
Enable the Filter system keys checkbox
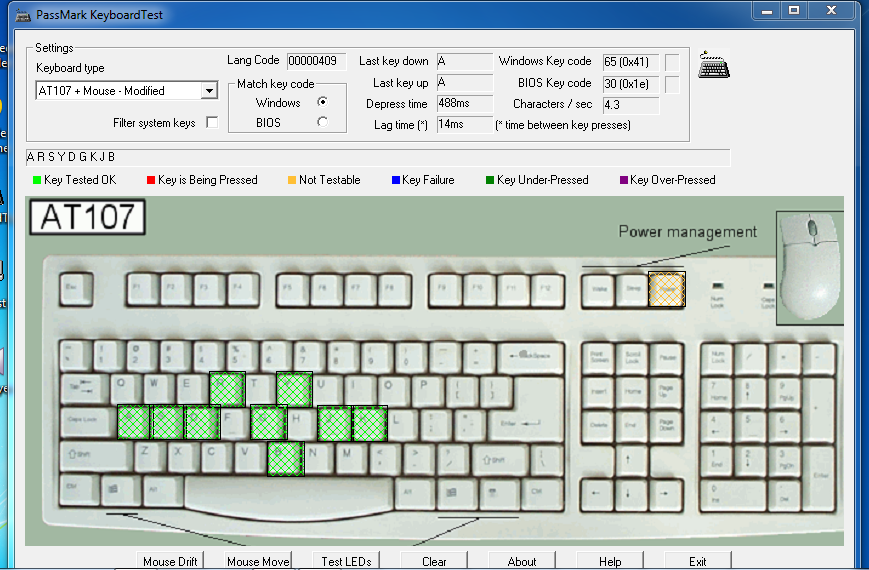212,123
